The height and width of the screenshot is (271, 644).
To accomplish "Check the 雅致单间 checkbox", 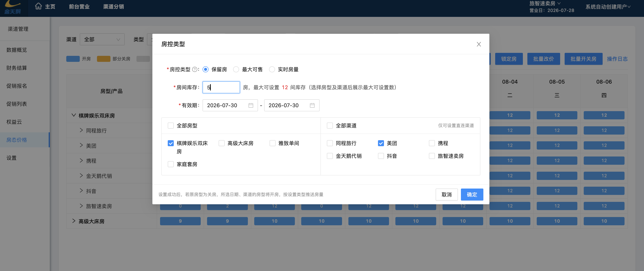I will tap(273, 143).
